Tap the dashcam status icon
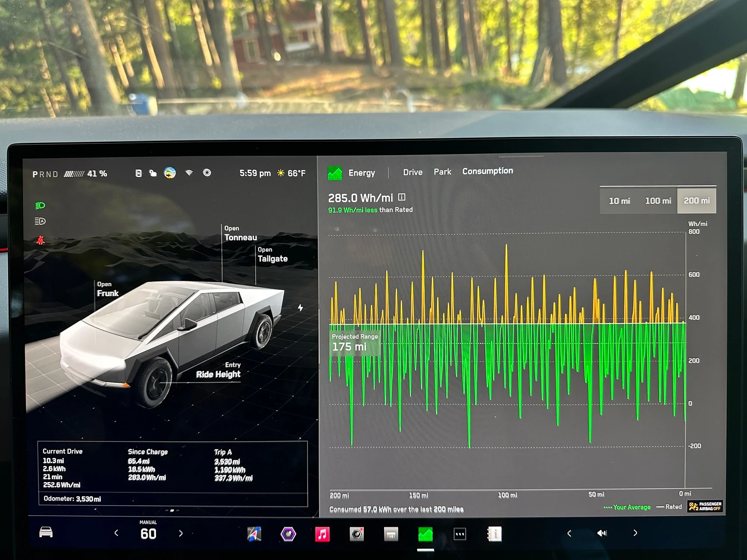The height and width of the screenshot is (560, 747). coord(138,173)
